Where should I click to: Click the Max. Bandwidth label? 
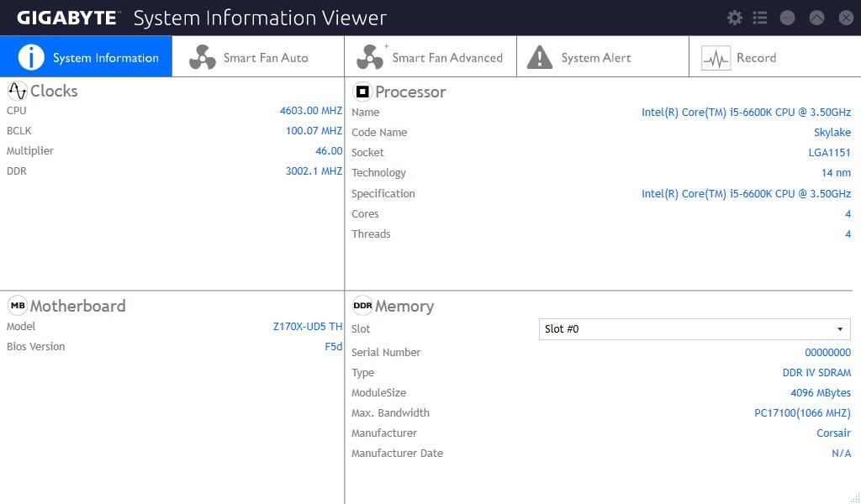(x=390, y=413)
